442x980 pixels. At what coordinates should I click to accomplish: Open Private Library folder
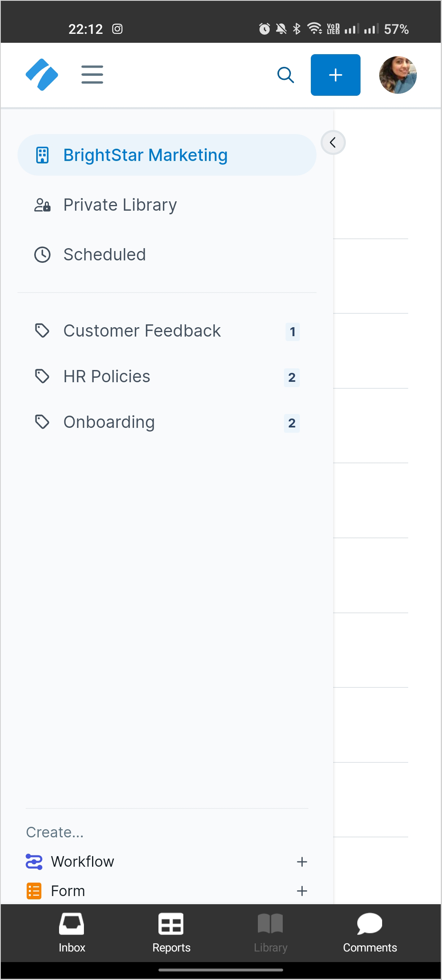point(167,205)
